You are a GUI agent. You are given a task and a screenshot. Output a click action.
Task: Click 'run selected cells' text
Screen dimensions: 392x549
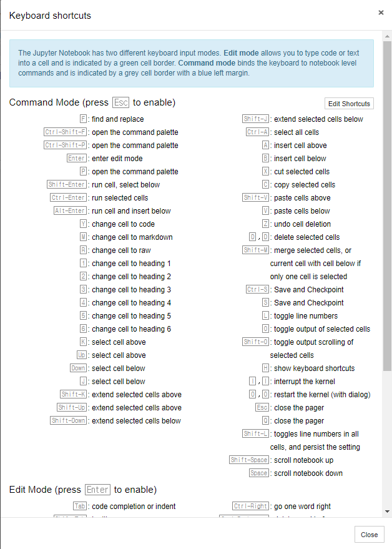point(120,198)
